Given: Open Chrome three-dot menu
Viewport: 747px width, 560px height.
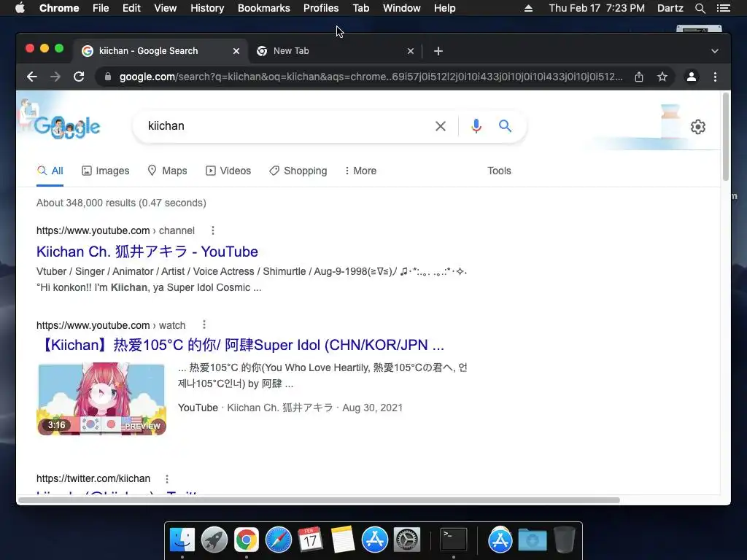Looking at the screenshot, I should (715, 77).
